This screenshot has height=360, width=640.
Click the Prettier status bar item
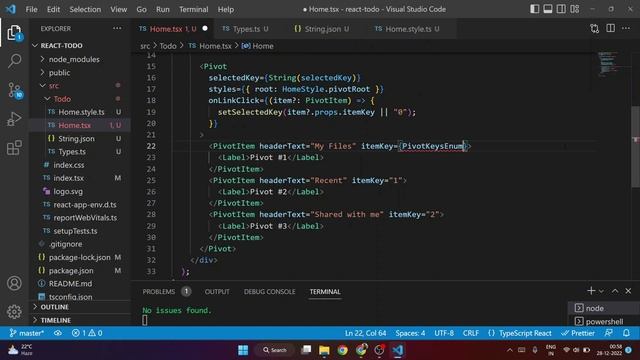[x=578, y=333]
